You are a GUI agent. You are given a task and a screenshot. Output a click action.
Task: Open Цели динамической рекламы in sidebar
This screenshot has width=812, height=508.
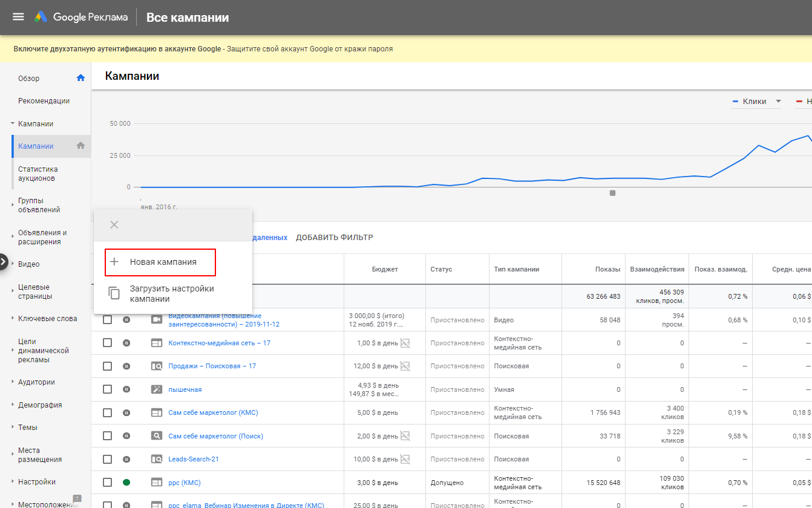tap(44, 350)
